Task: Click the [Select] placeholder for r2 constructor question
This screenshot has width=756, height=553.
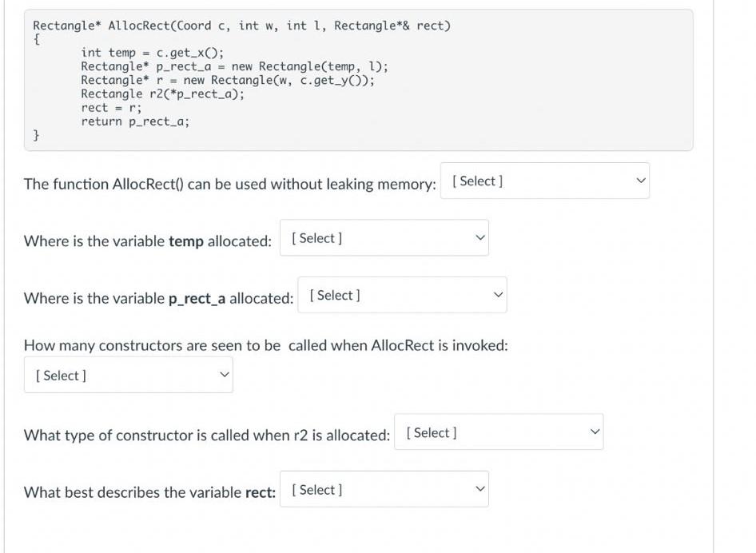Action: coord(431,432)
